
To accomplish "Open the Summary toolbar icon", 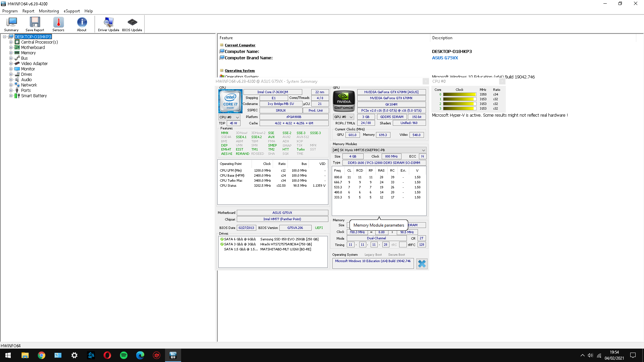I will (x=11, y=24).
